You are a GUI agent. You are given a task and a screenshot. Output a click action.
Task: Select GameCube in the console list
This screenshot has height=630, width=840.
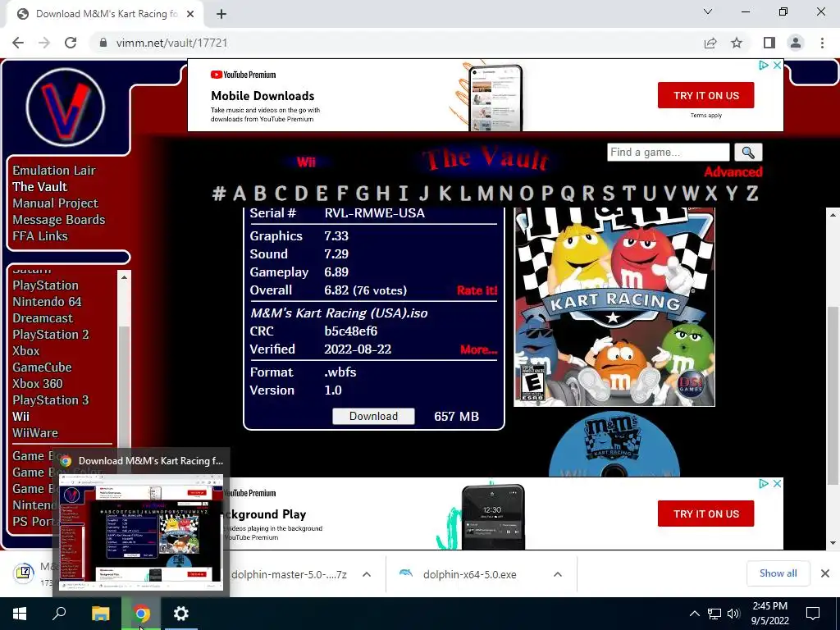click(43, 367)
